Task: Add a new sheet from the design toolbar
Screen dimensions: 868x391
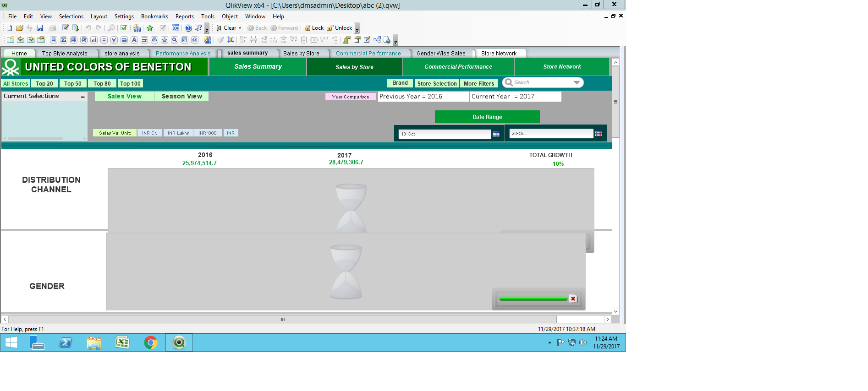Action: 10,40
